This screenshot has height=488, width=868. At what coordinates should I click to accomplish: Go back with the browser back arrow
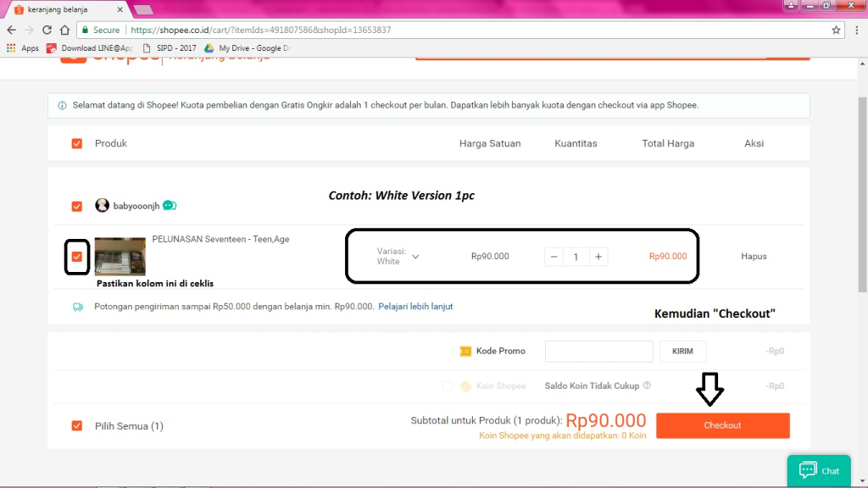(x=12, y=30)
